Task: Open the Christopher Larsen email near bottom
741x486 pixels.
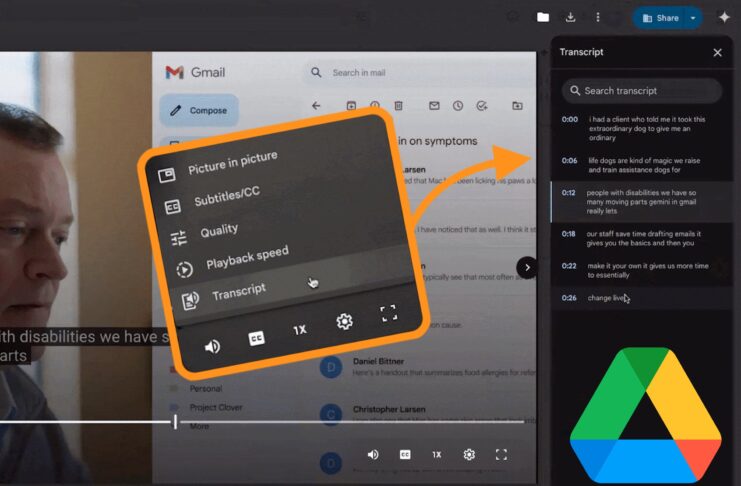Action: coord(428,414)
